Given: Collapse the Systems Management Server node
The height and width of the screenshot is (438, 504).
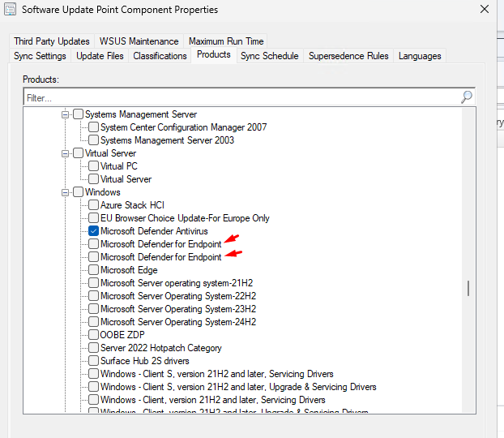Looking at the screenshot, I should tap(66, 114).
